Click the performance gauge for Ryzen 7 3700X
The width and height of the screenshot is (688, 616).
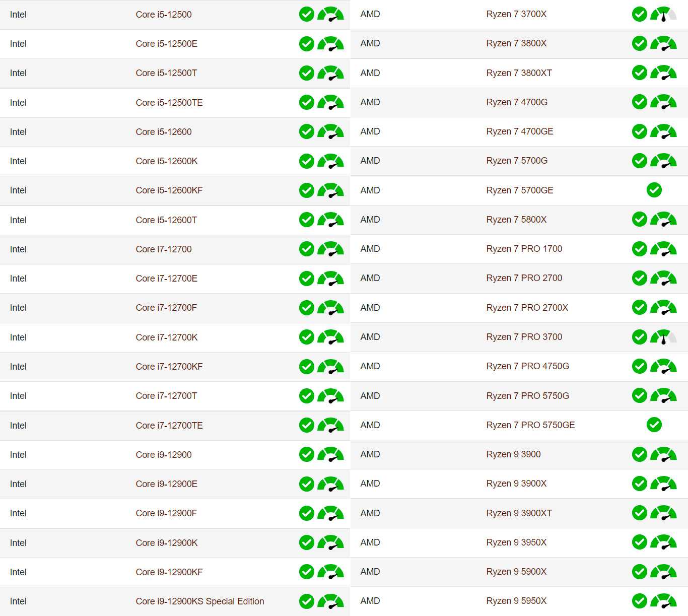click(663, 15)
